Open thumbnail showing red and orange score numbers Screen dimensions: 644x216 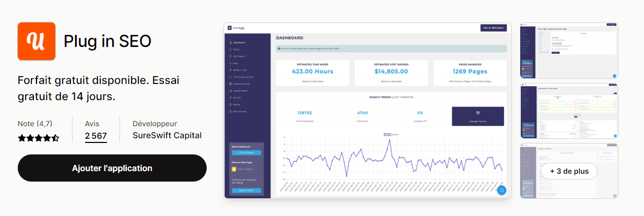click(569, 111)
